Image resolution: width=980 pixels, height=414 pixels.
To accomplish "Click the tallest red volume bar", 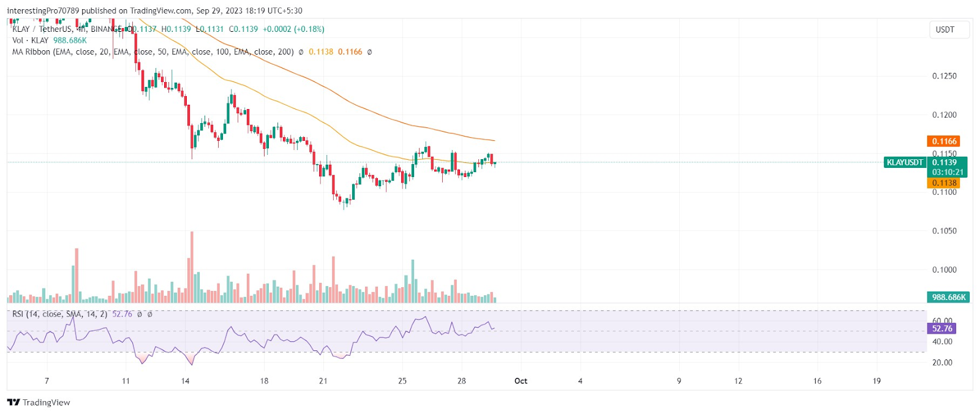I will [192, 267].
